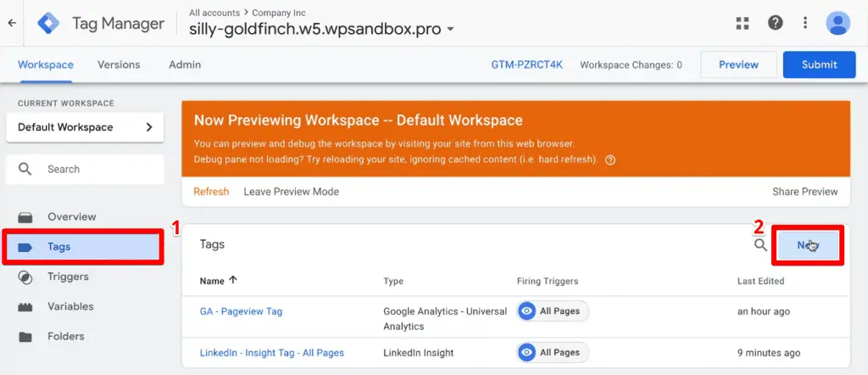The width and height of the screenshot is (868, 375).
Task: Open the help question mark icon
Action: 775,23
